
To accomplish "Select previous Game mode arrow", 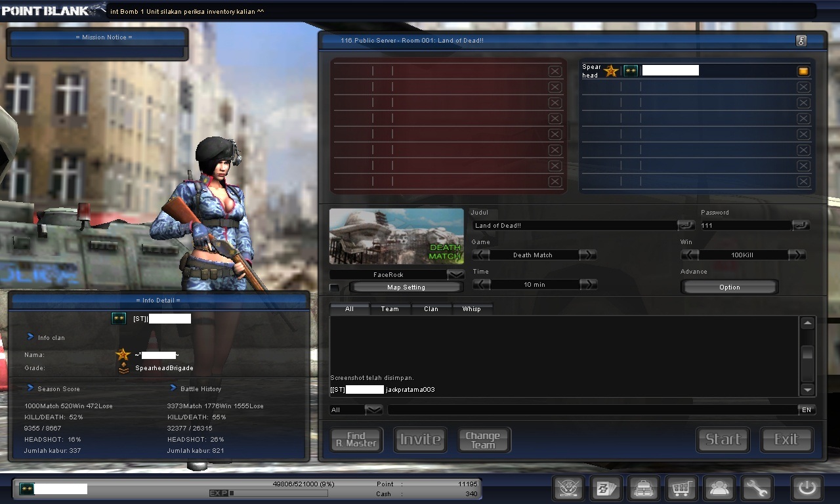I will pyautogui.click(x=481, y=255).
